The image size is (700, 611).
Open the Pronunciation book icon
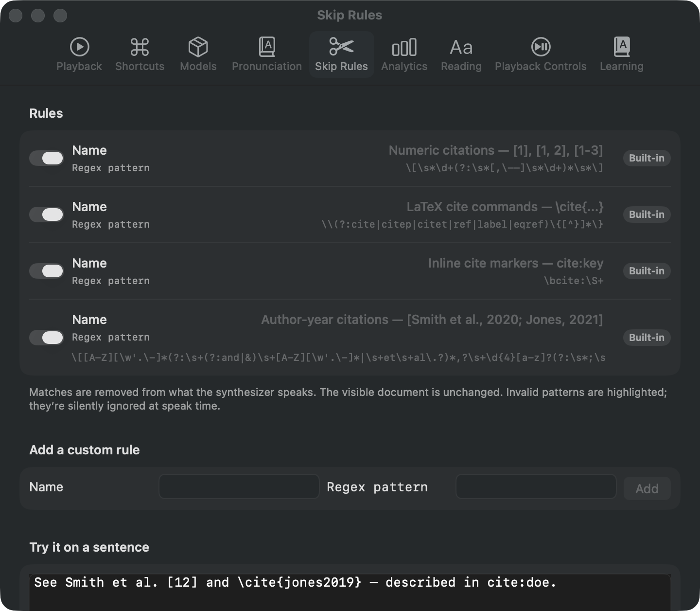[267, 47]
